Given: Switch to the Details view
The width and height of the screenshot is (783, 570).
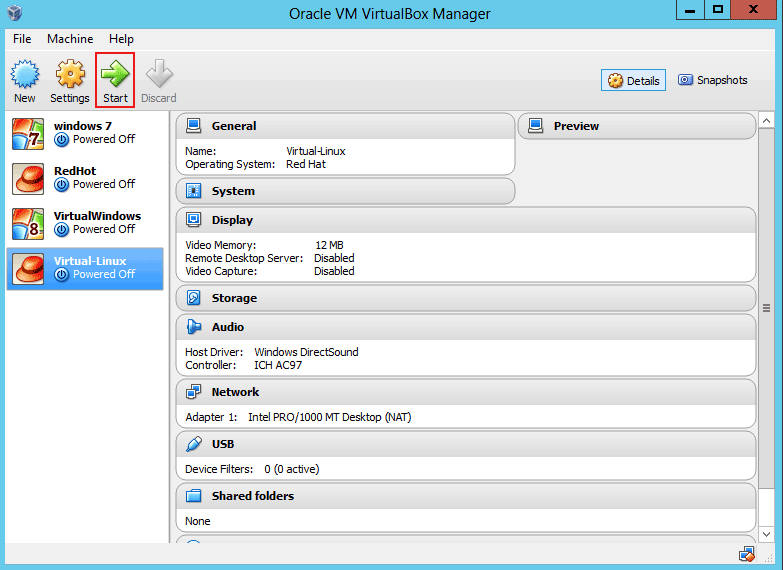Looking at the screenshot, I should click(633, 80).
